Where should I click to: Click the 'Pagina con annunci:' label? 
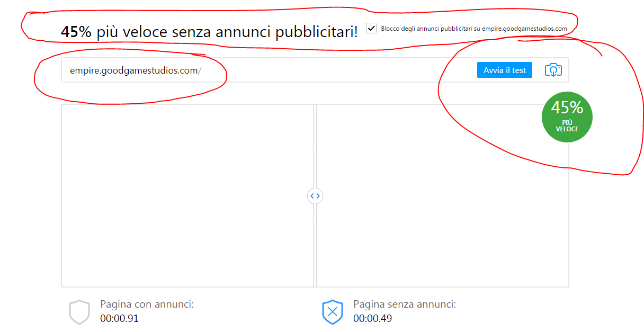pos(147,304)
